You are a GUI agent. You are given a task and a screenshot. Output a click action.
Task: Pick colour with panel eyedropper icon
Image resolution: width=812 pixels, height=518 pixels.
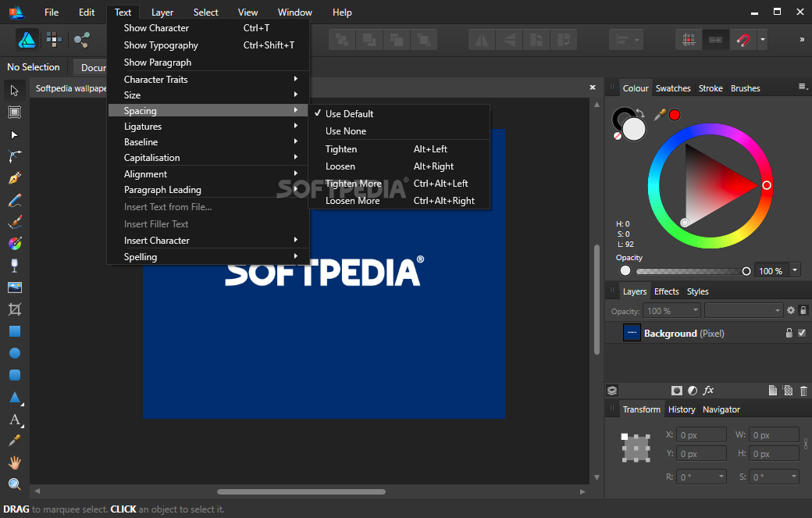[x=660, y=115]
